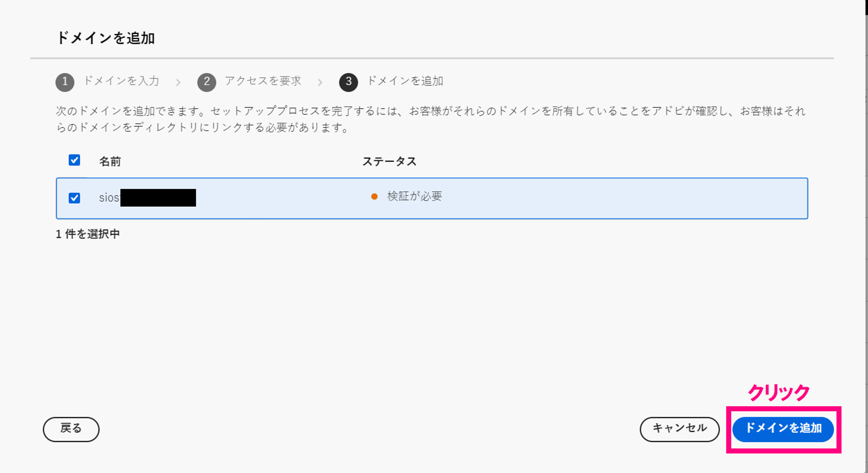The width and height of the screenshot is (868, 473).
Task: Click the 検証が必要 status text
Action: (414, 196)
